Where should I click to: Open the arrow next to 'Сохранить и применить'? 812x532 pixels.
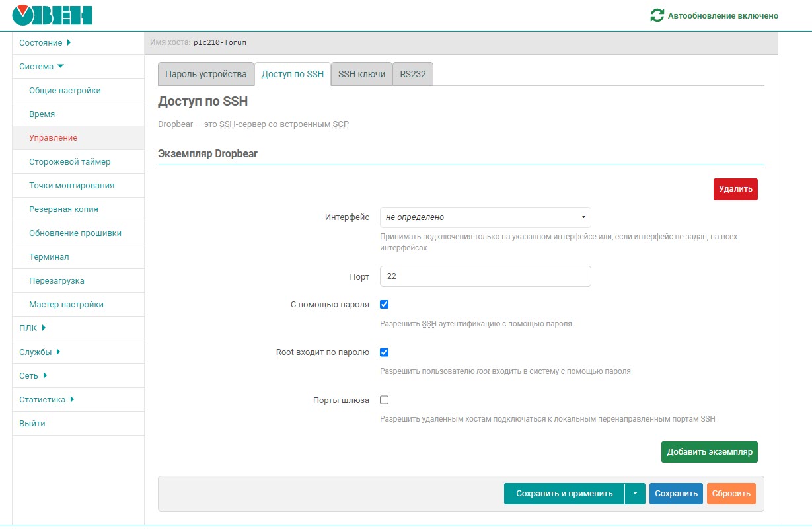point(635,494)
